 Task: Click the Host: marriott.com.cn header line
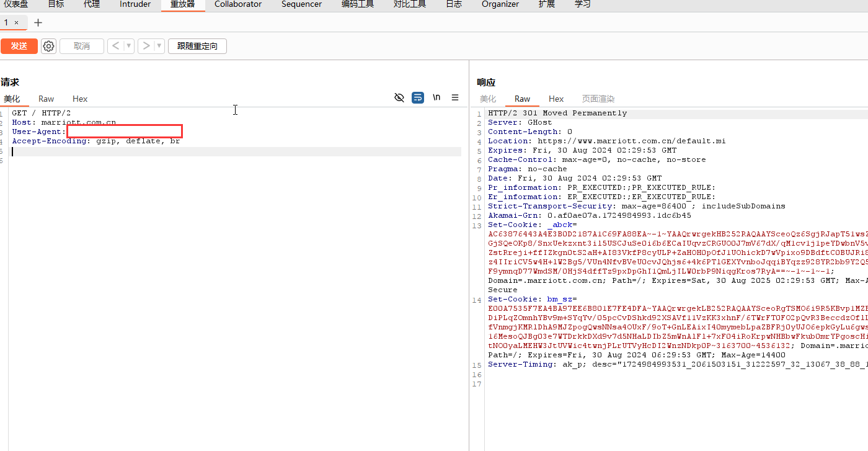point(64,122)
